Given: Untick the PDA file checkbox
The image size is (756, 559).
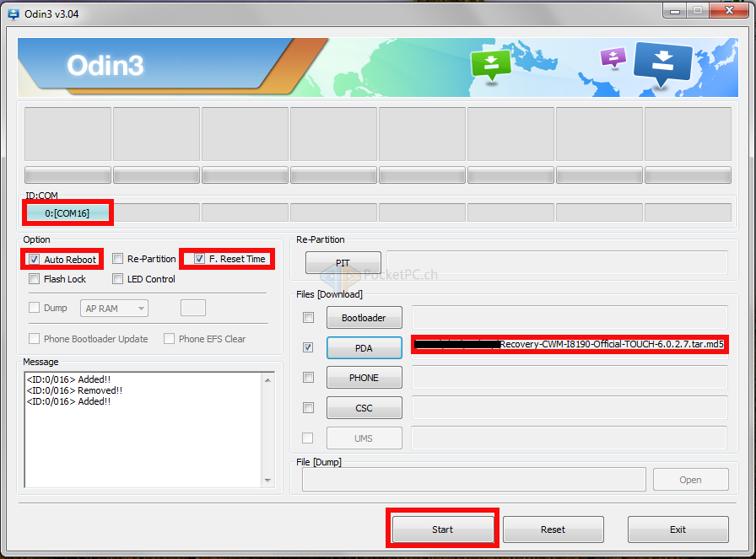Looking at the screenshot, I should coord(308,347).
